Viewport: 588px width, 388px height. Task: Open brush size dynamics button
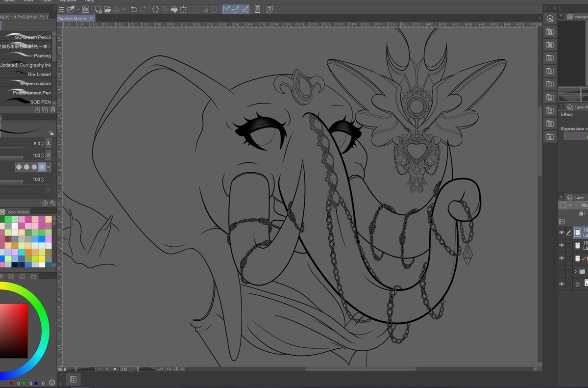tap(49, 143)
